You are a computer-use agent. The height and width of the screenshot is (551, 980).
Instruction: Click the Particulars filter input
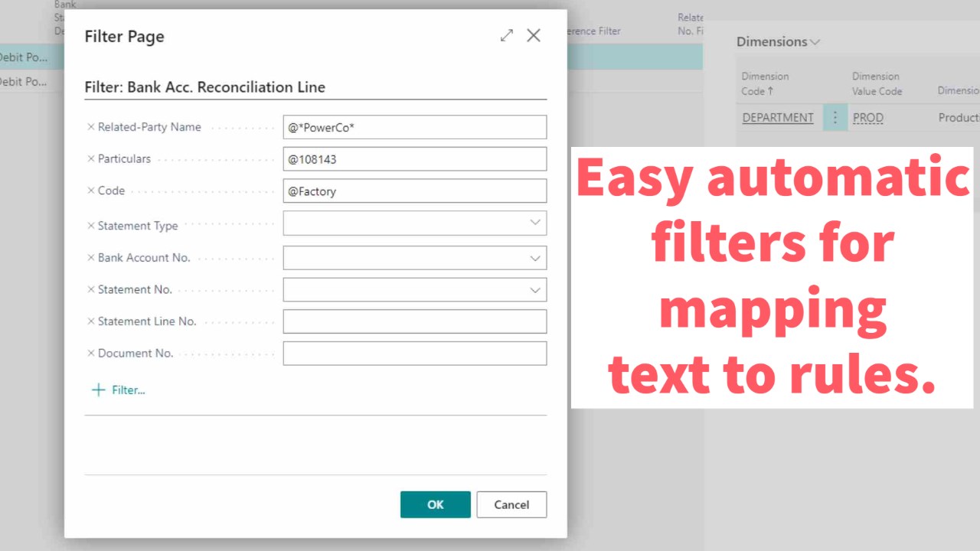point(415,159)
